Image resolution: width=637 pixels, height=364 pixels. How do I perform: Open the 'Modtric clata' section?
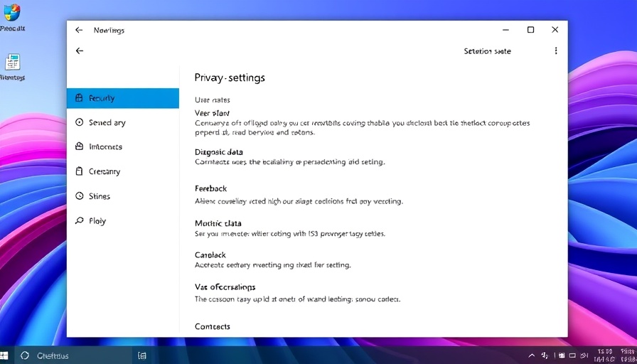218,223
